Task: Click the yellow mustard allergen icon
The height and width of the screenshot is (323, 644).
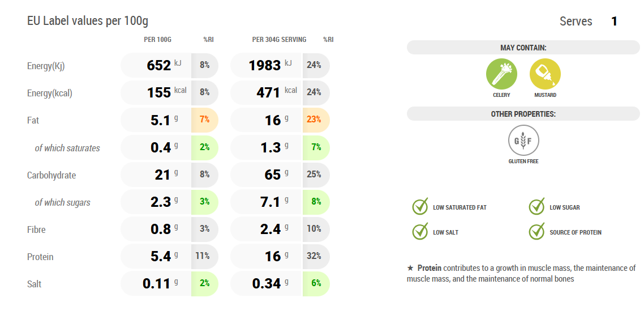Action: coord(545,74)
